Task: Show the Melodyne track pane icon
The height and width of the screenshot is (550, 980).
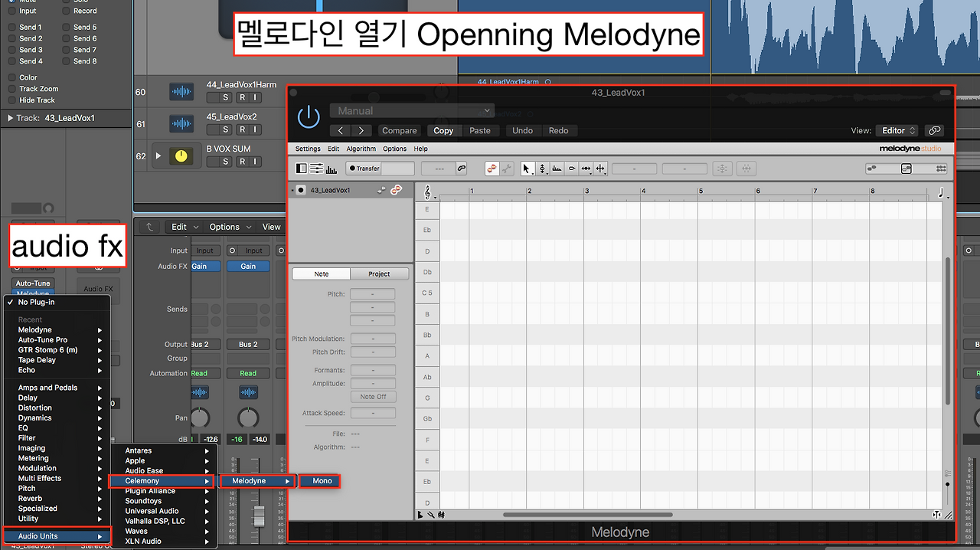Action: pyautogui.click(x=301, y=169)
